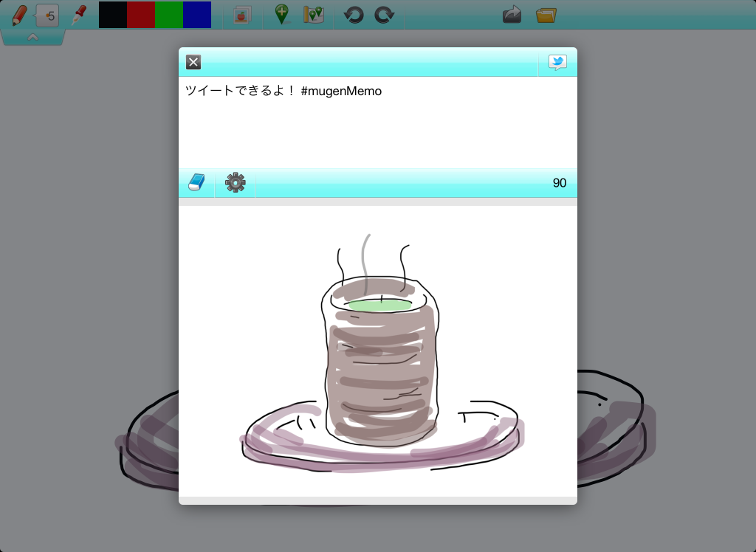The image size is (756, 552).
Task: Open the map with pins view
Action: point(314,14)
